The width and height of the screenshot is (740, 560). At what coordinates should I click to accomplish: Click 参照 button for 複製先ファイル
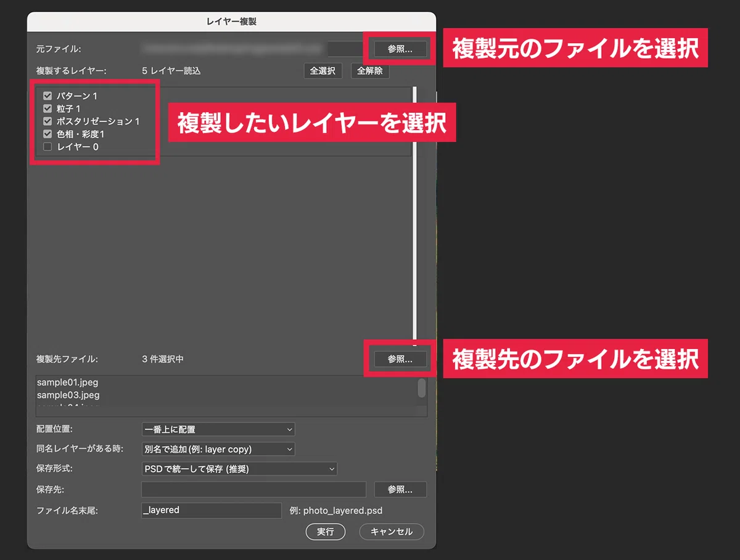[x=400, y=359]
